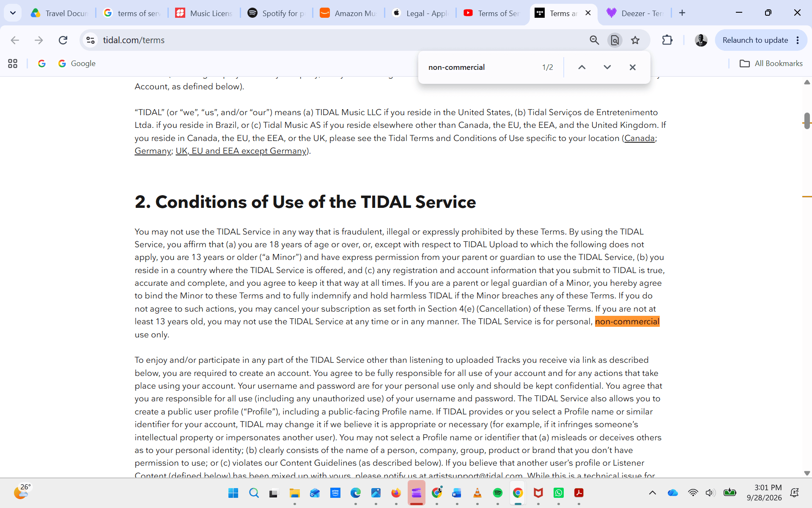Image resolution: width=812 pixels, height=508 pixels.
Task: Open a new browser tab
Action: tap(682, 13)
